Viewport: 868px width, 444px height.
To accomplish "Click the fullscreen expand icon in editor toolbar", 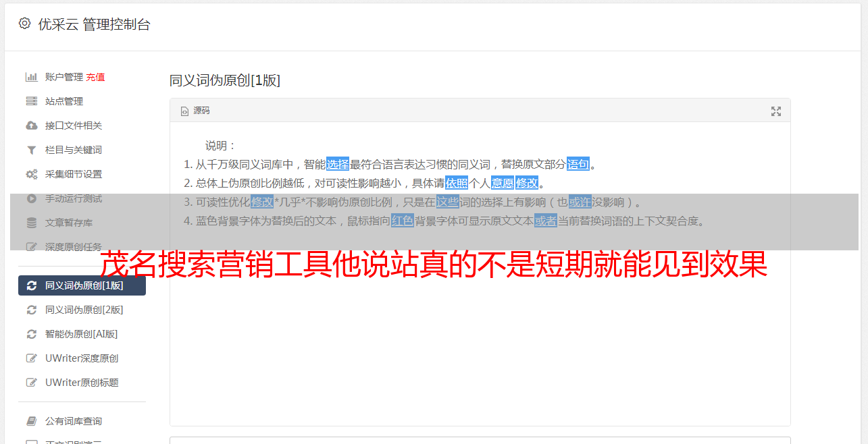I will coord(776,111).
